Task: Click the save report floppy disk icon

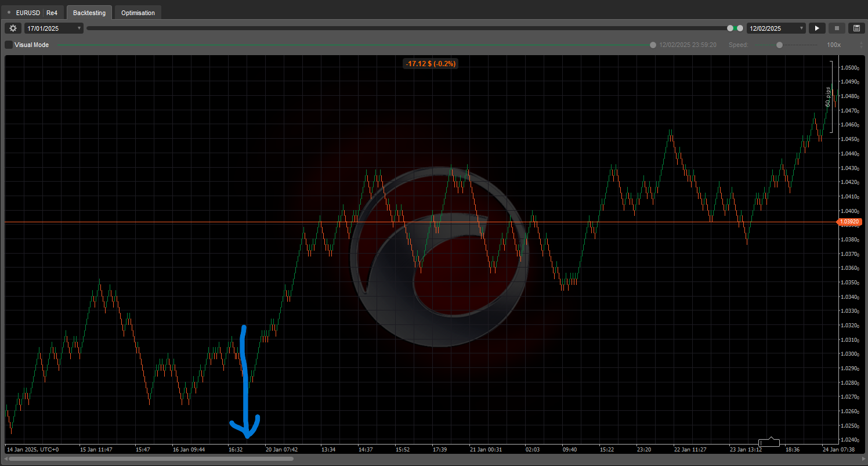Action: click(856, 28)
